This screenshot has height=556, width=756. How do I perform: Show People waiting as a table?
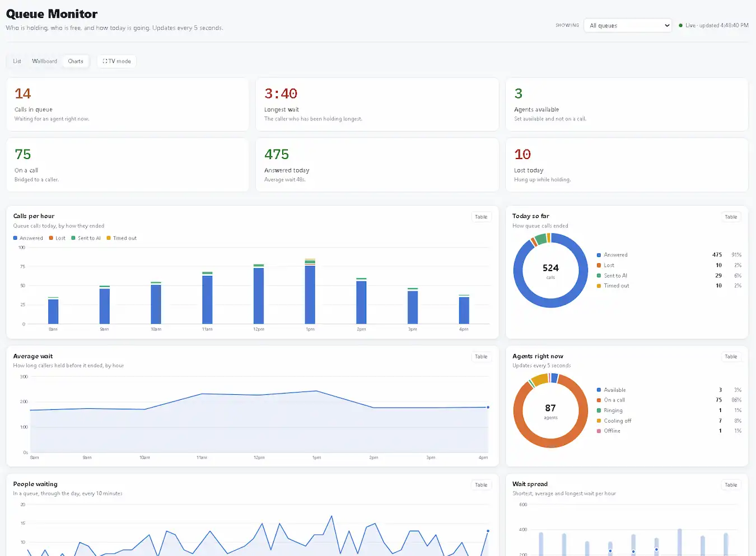point(481,485)
